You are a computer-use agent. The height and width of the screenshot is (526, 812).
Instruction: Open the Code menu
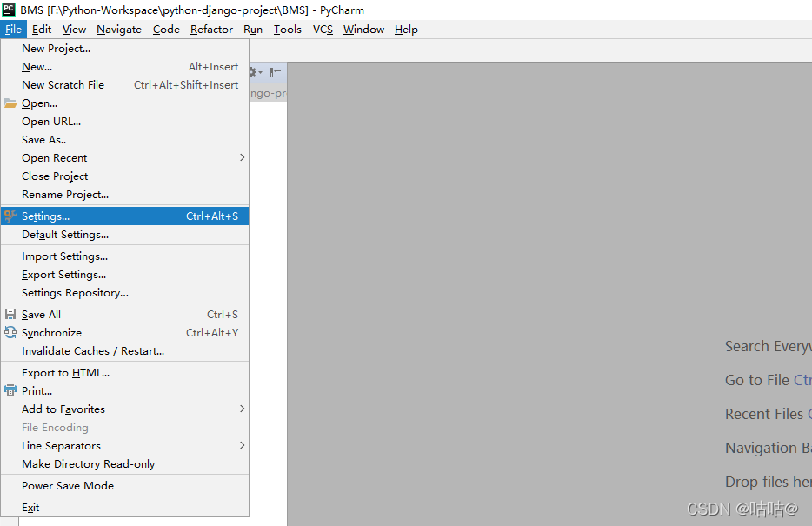pyautogui.click(x=166, y=30)
